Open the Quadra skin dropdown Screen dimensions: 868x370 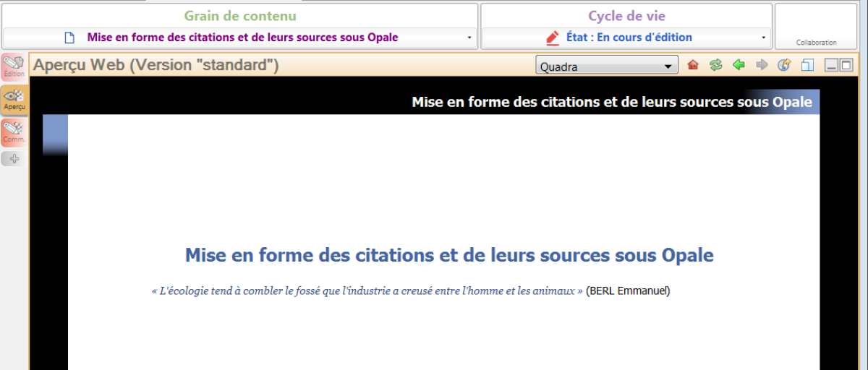(x=607, y=66)
